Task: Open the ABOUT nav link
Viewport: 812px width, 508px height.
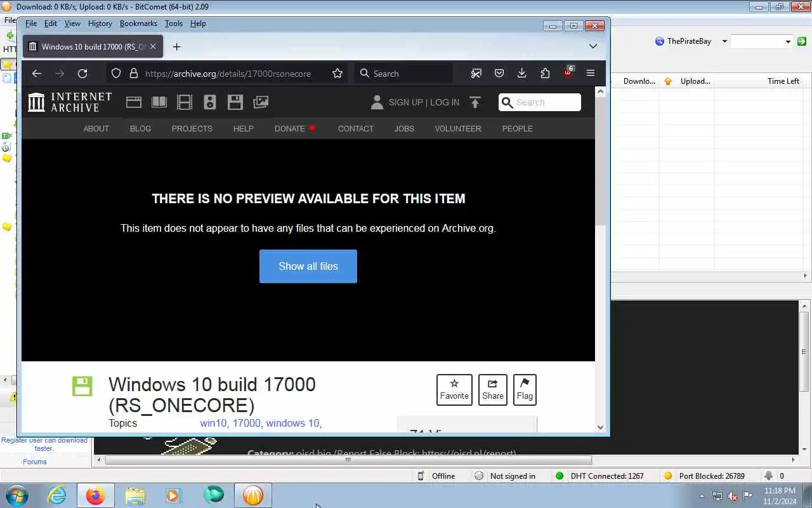Action: coord(96,128)
